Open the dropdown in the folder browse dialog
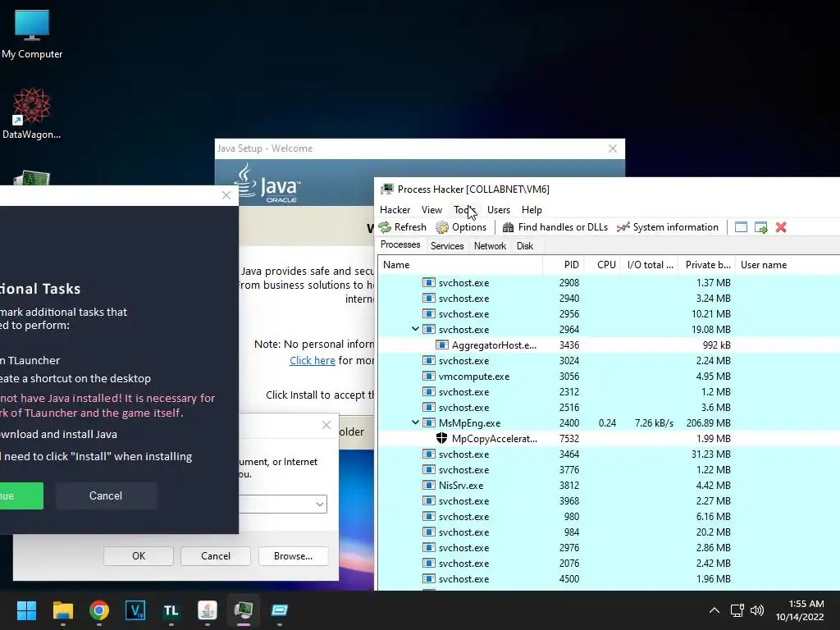 coord(319,504)
